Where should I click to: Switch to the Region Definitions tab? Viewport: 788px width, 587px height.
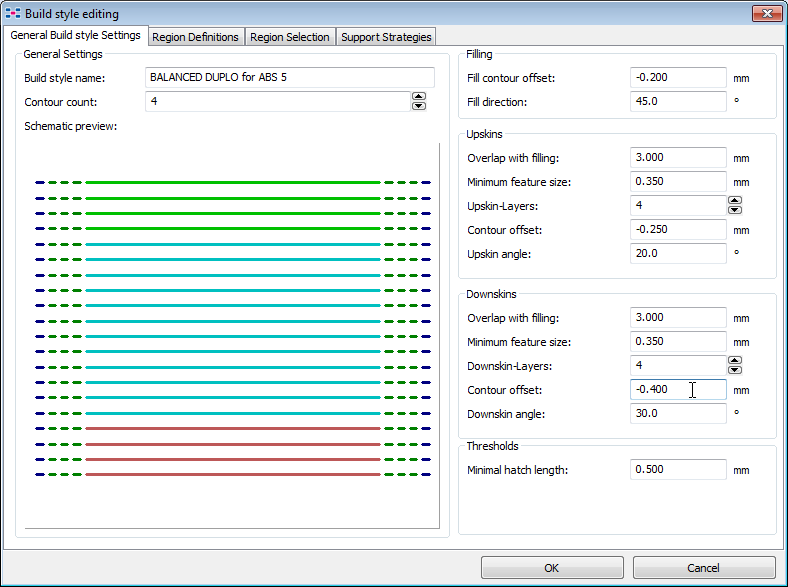click(195, 37)
